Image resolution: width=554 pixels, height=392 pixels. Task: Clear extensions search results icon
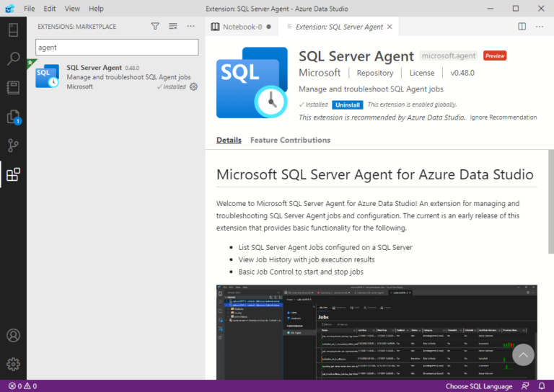(173, 26)
